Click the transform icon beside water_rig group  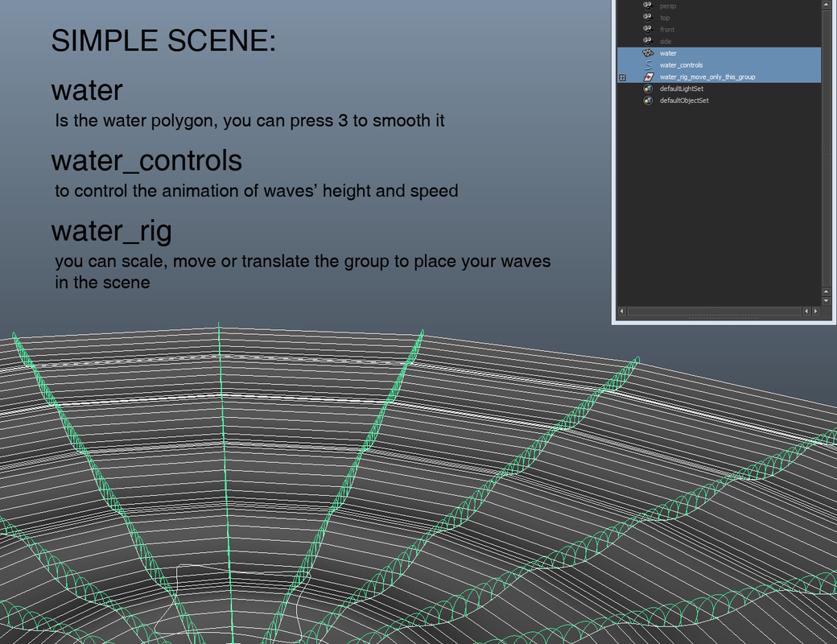(x=647, y=76)
